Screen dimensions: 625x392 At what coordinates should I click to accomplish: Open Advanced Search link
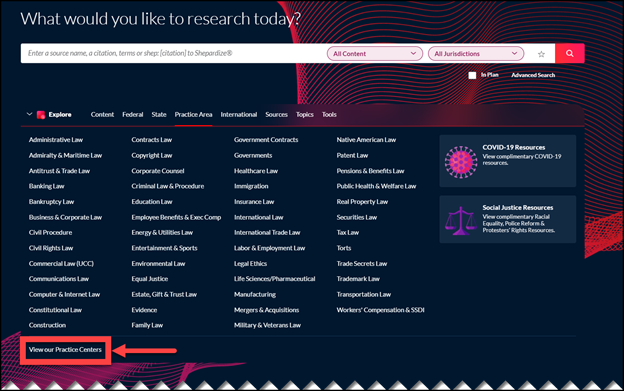(x=533, y=75)
